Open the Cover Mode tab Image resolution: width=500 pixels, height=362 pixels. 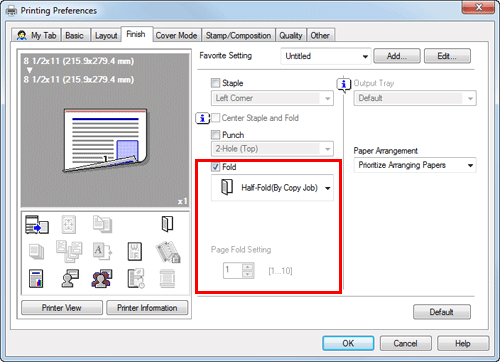pyautogui.click(x=176, y=35)
